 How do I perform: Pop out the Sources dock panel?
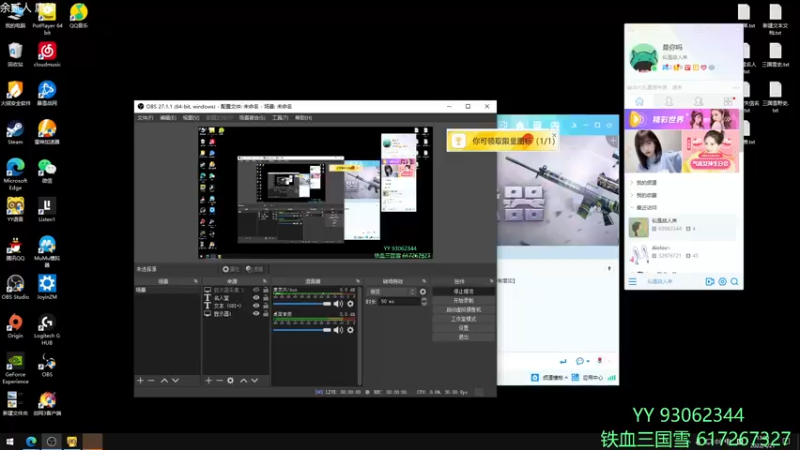(x=264, y=281)
